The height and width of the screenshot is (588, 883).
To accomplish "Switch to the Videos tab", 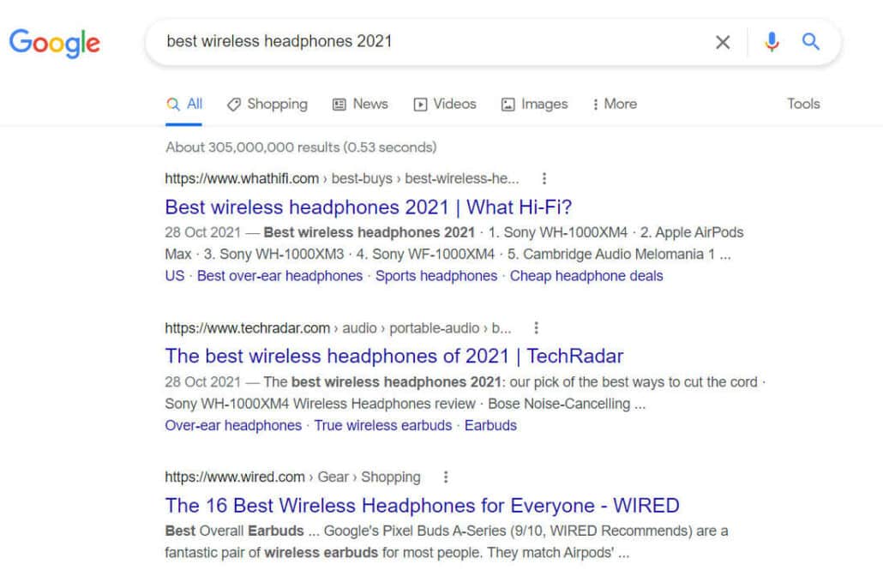I will [445, 105].
